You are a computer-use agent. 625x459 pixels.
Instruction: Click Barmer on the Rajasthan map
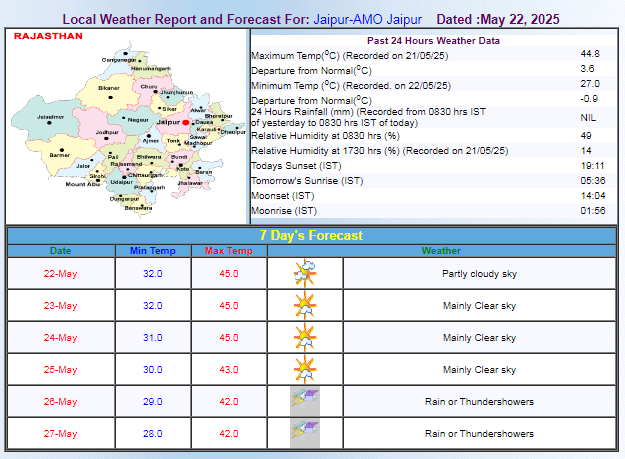[x=60, y=155]
